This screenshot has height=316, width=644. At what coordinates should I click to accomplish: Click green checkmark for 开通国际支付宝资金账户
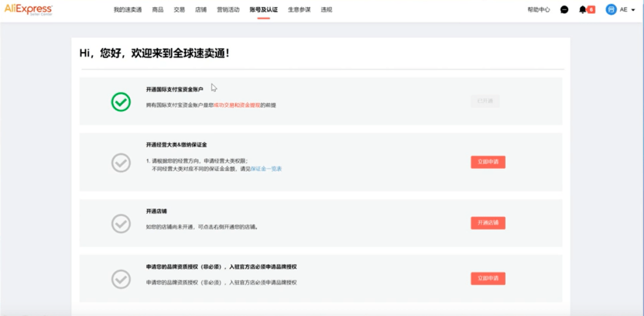pos(120,102)
